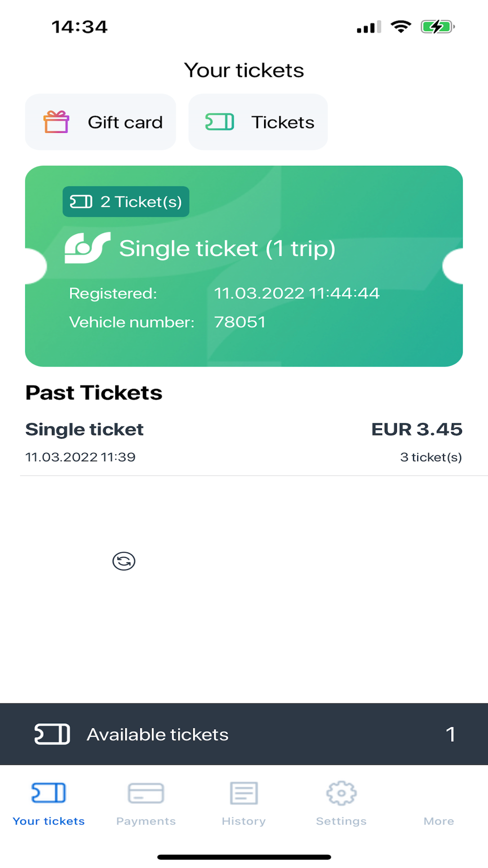Open the past Single ticket entry
488x868 pixels.
coord(244,443)
